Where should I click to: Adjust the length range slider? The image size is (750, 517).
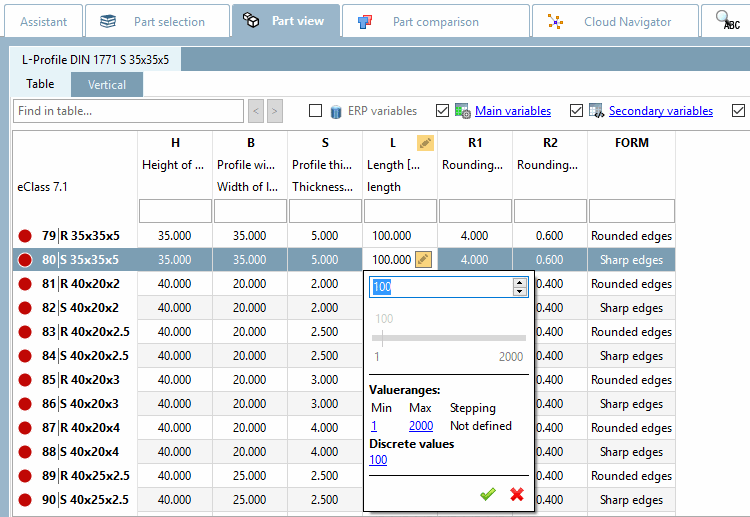click(x=384, y=339)
